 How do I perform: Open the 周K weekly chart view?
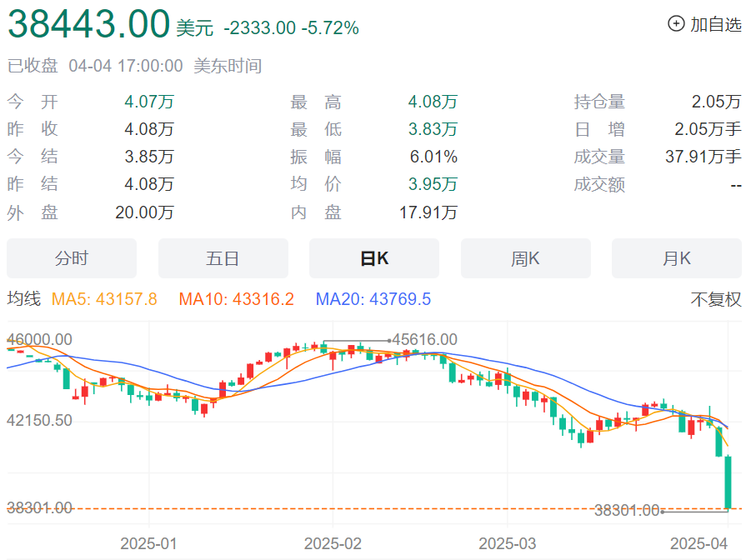525,258
